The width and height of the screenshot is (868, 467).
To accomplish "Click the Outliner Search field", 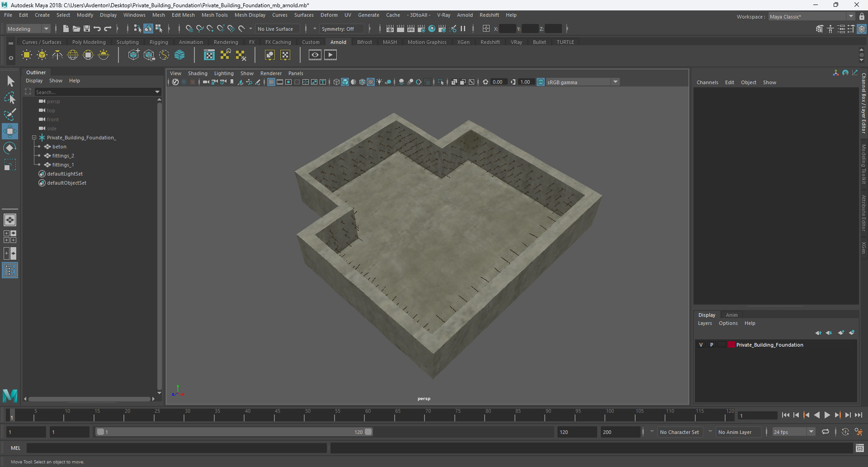I will pyautogui.click(x=94, y=92).
